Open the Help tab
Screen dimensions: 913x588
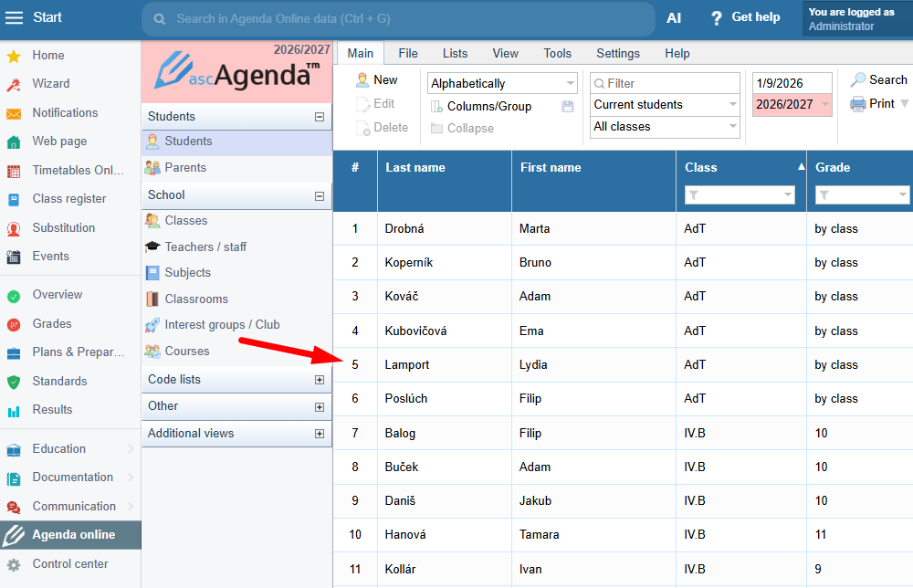click(x=677, y=54)
